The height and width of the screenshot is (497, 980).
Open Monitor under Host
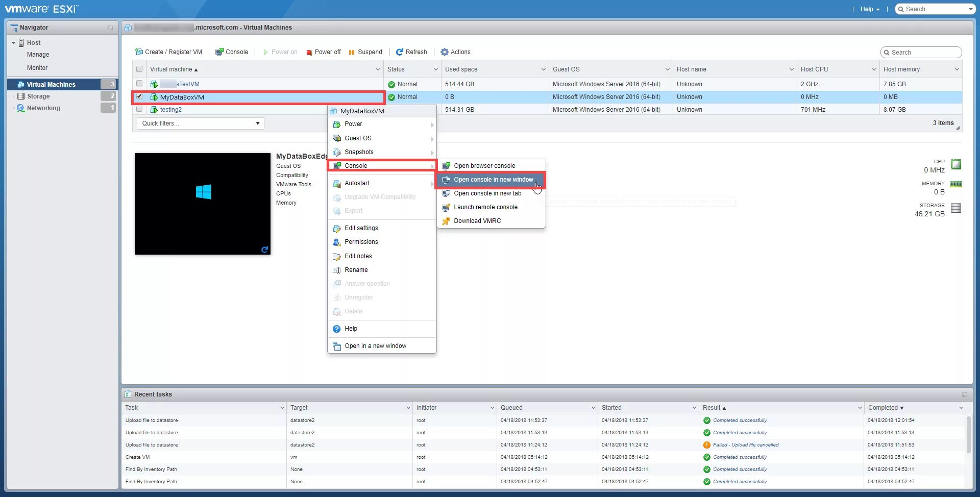point(37,68)
